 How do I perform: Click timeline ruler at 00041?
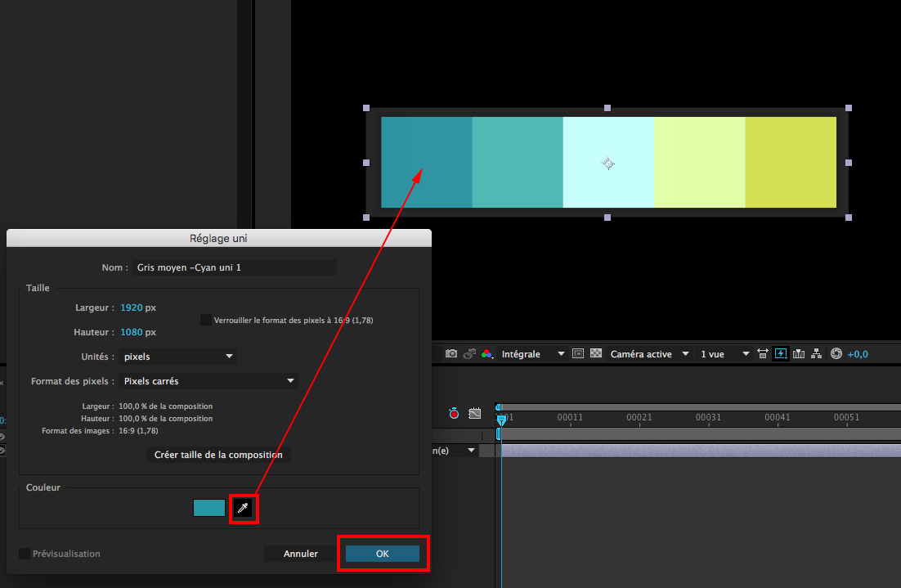pos(777,417)
